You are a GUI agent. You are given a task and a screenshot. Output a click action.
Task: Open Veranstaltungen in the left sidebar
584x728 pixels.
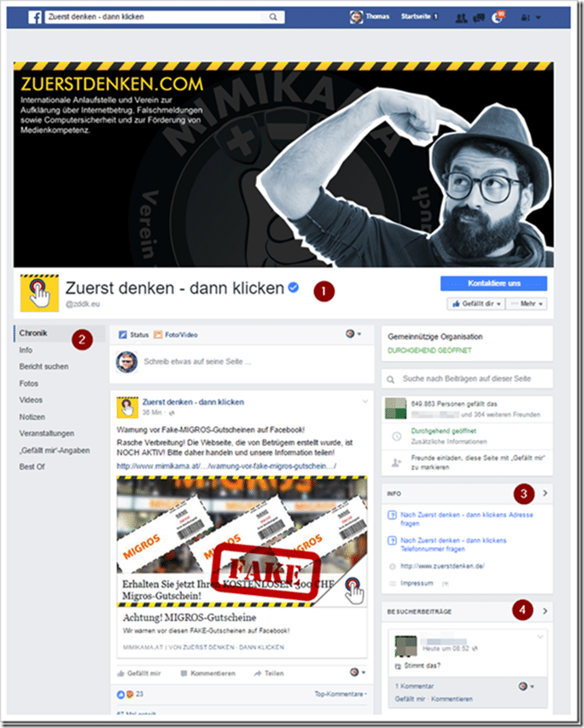click(x=46, y=434)
